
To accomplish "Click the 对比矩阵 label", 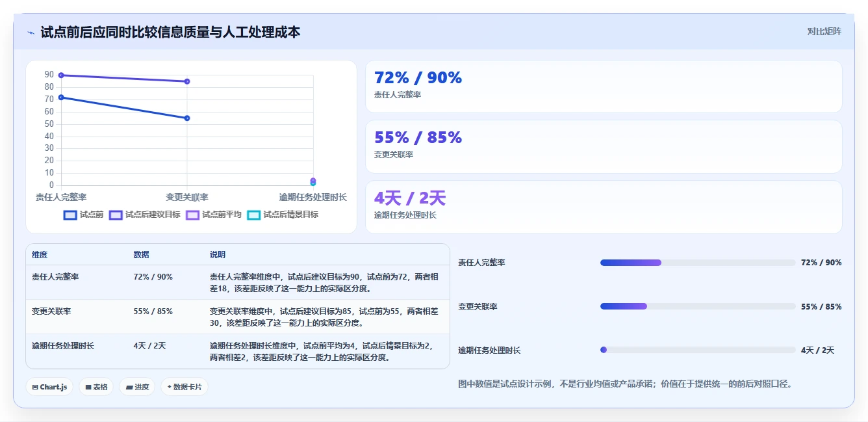I will [x=824, y=32].
